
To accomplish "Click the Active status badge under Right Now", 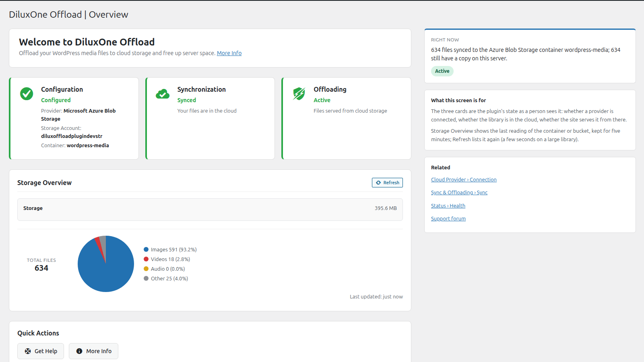I will point(442,71).
